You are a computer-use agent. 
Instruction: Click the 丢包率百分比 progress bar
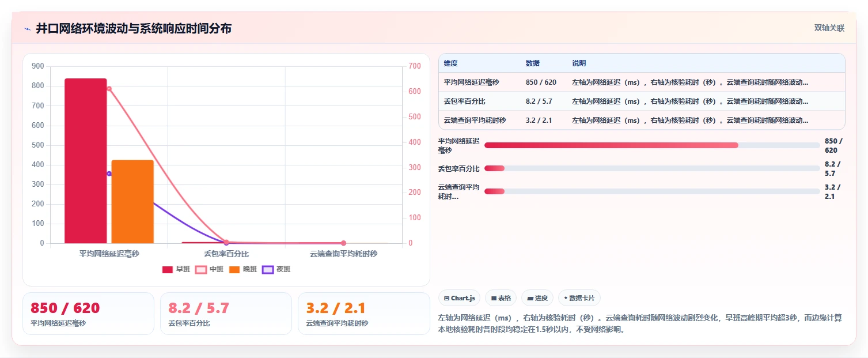[652, 168]
